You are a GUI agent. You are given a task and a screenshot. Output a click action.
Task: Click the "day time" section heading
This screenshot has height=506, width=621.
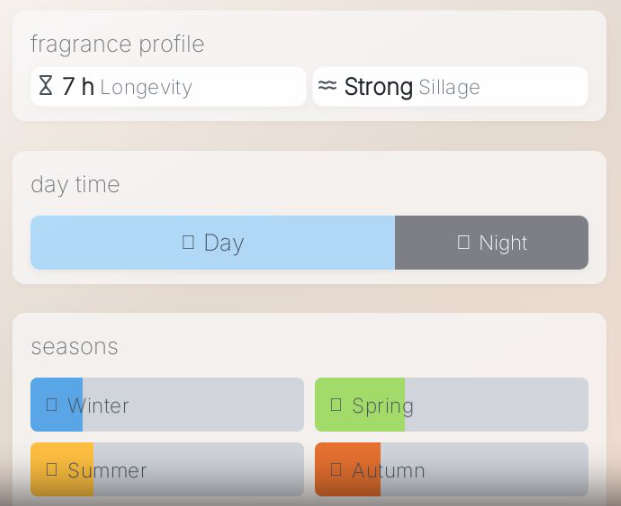[75, 184]
